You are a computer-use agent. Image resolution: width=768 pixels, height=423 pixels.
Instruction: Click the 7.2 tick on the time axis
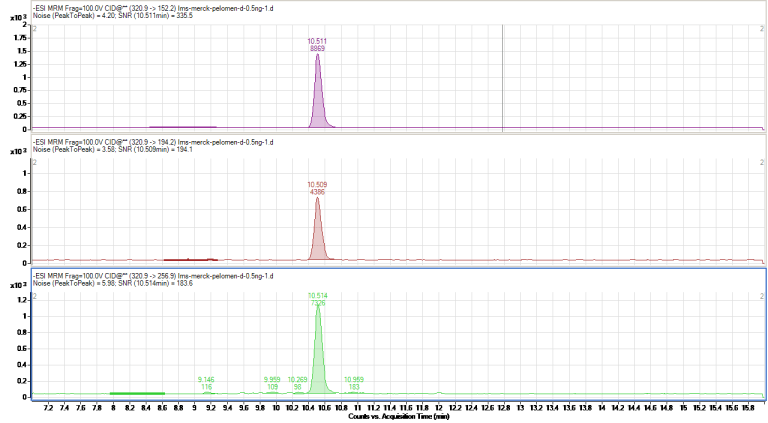tap(48, 407)
